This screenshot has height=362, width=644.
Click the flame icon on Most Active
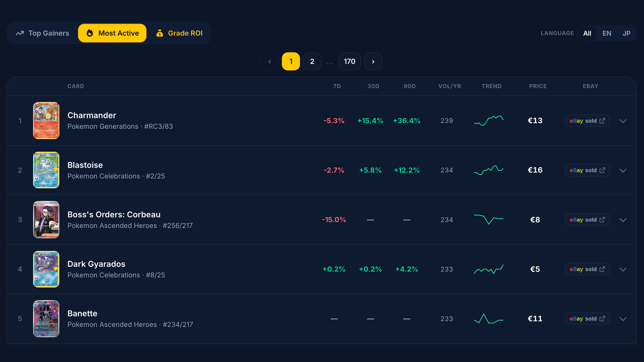(90, 33)
